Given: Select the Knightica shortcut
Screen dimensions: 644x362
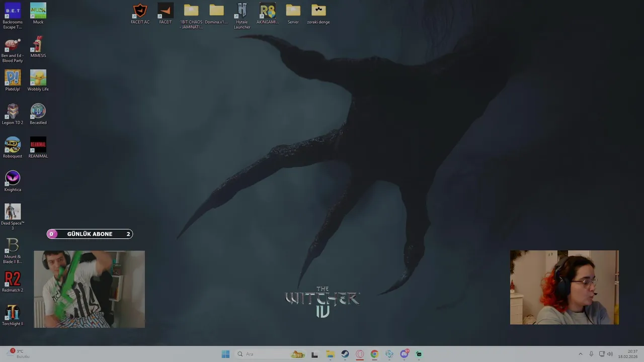Looking at the screenshot, I should (x=13, y=181).
